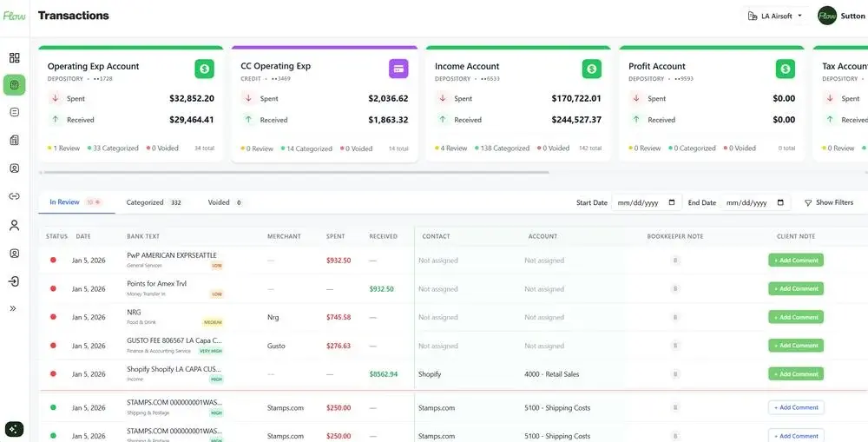Open the plain person silhouette sidebar icon

(x=15, y=225)
